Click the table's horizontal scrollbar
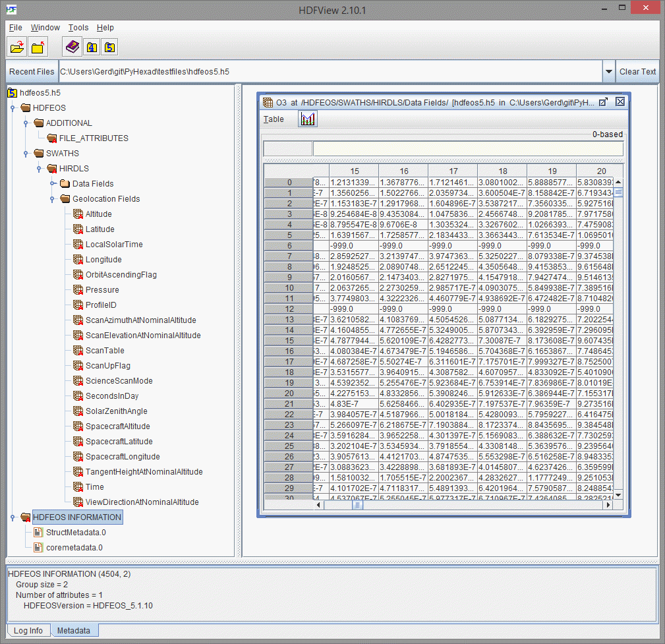This screenshot has width=665, height=644. [357, 504]
